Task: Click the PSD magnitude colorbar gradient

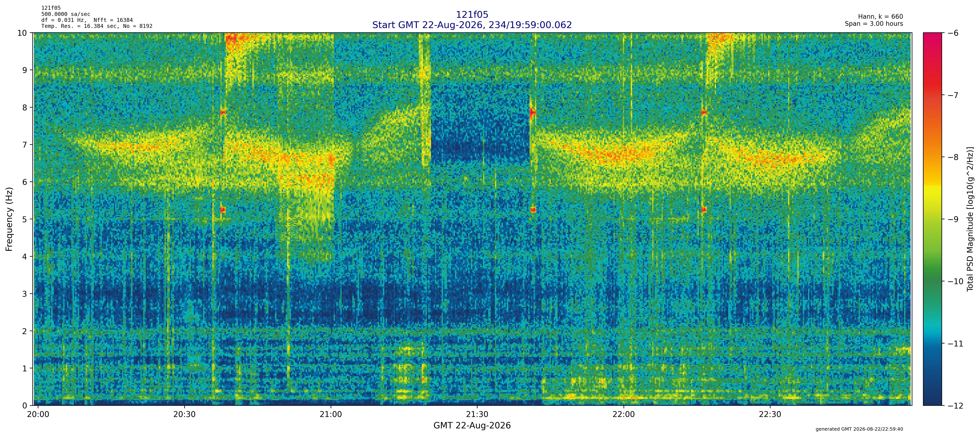Action: click(933, 219)
